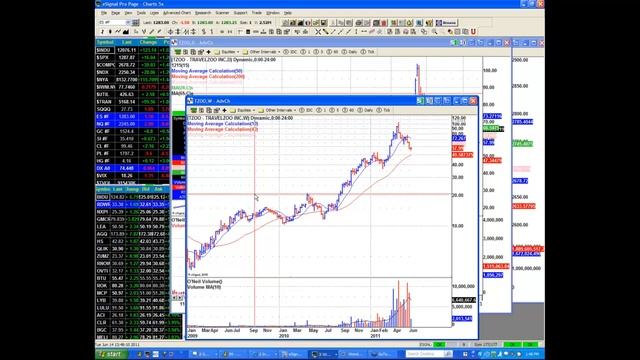640x360 pixels.
Task: Sort watchlist by Symbol column header
Action: point(105,42)
